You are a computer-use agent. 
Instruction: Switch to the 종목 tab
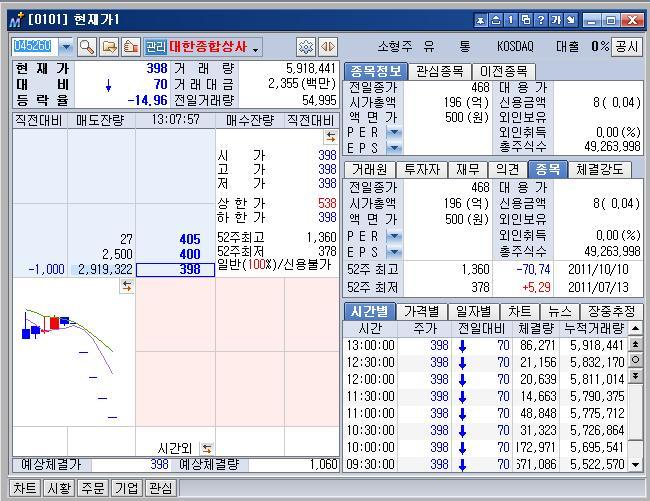coord(548,169)
